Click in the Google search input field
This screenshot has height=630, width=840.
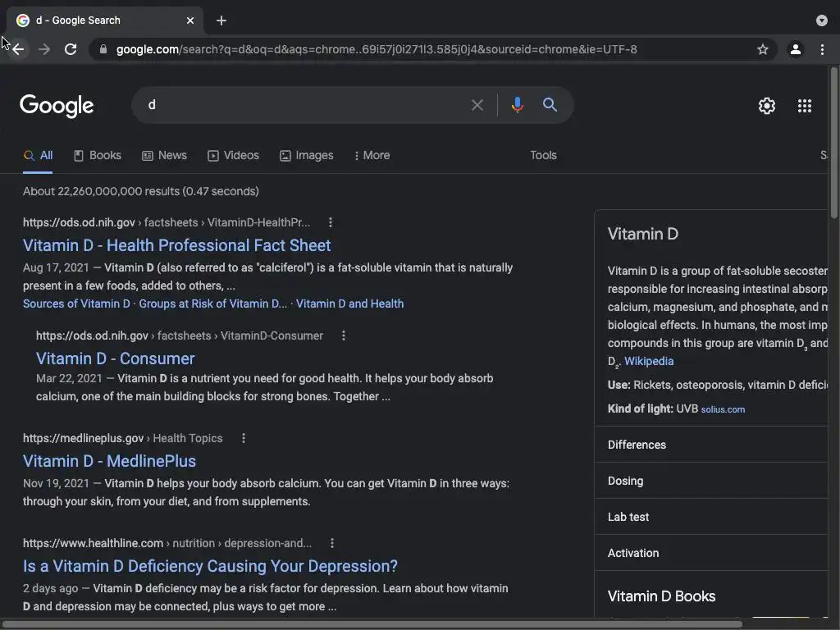pyautogui.click(x=305, y=105)
